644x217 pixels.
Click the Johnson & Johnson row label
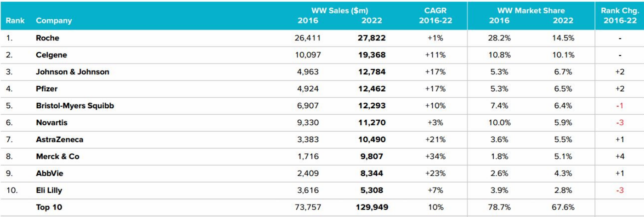pyautogui.click(x=73, y=72)
